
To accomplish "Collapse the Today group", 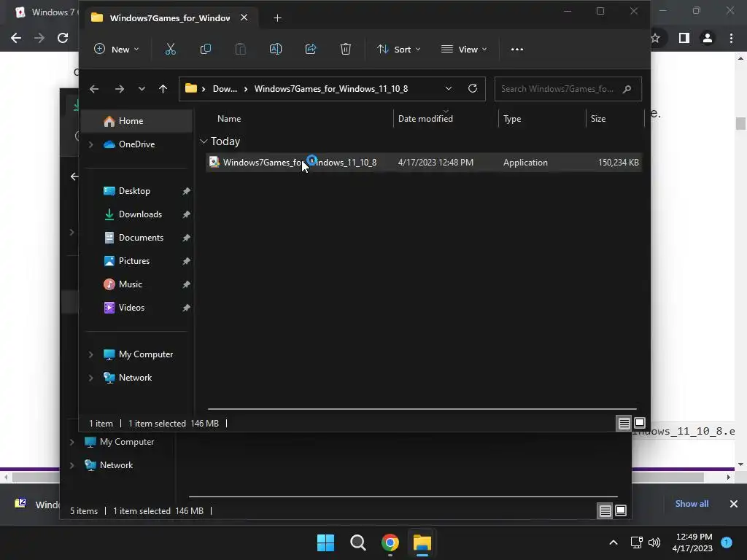I will click(204, 141).
